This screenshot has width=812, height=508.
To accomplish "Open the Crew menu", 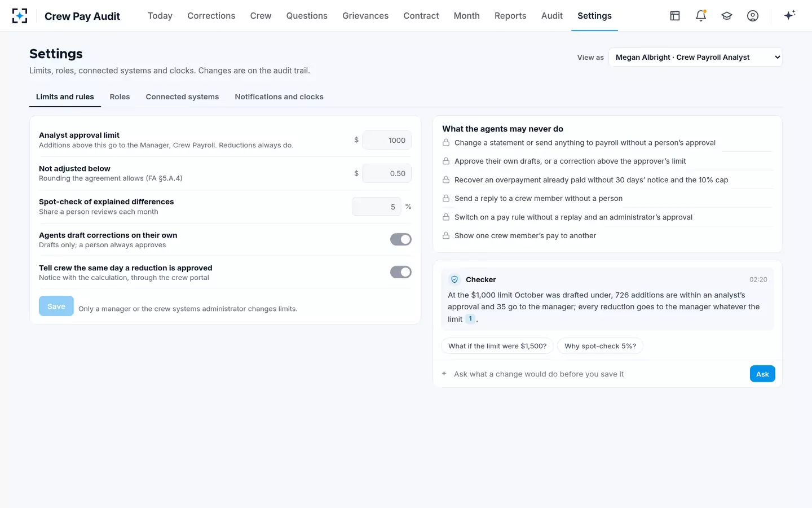I will [x=261, y=16].
